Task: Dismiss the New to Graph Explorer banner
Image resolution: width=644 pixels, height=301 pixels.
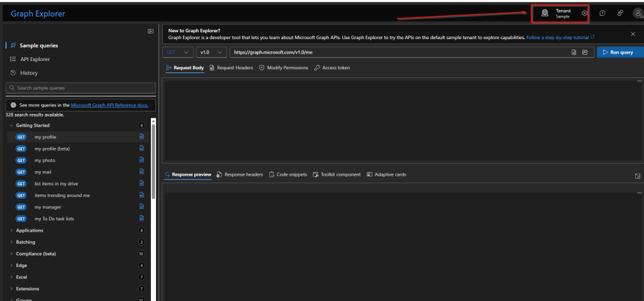Action: point(633,34)
